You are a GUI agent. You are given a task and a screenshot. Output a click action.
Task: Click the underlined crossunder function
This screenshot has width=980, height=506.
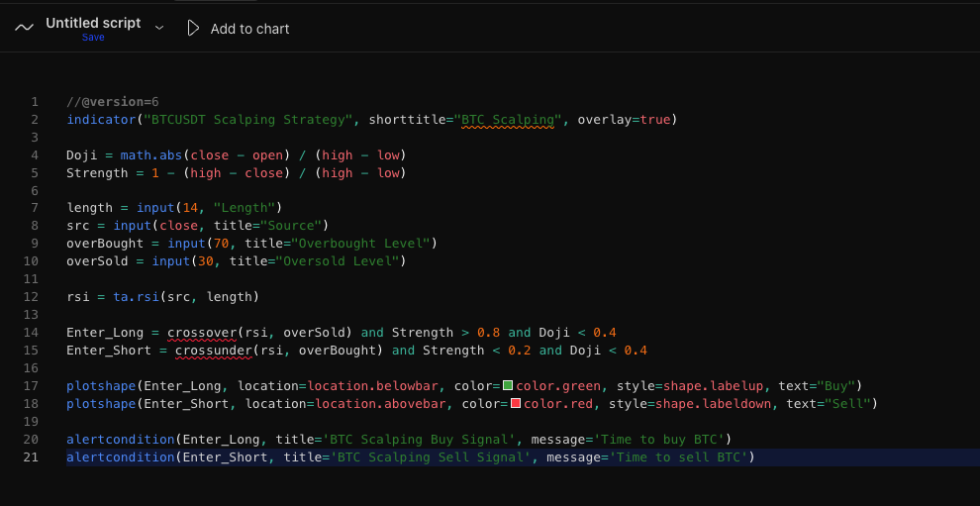coord(213,351)
